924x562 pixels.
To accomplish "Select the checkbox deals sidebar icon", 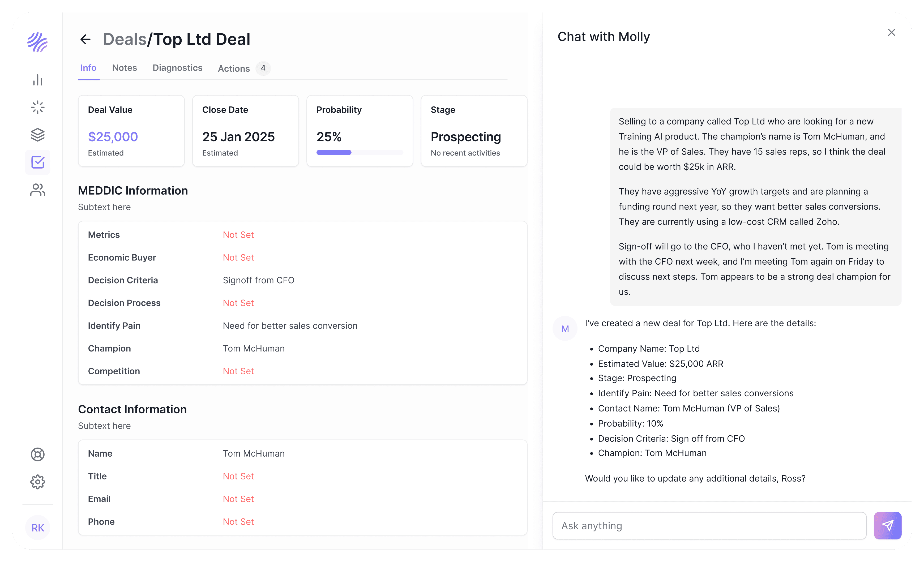I will [x=37, y=162].
